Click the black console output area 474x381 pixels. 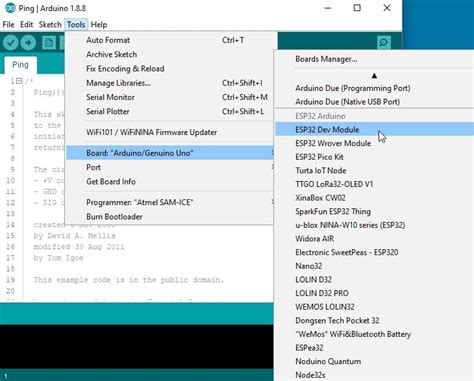click(137, 347)
